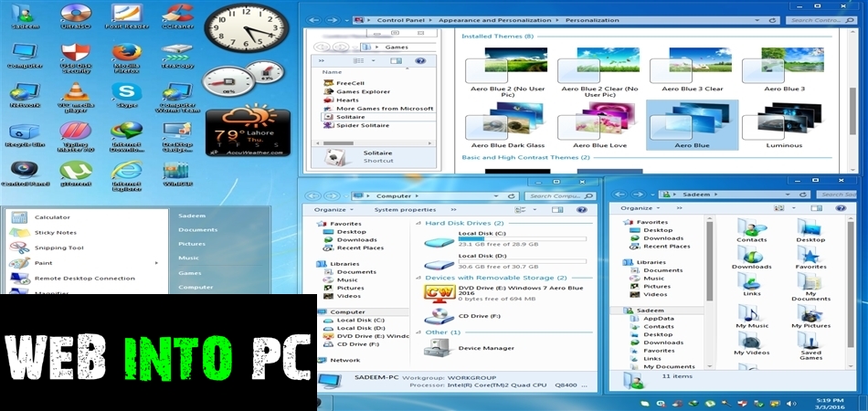The height and width of the screenshot is (411, 868).
Task: Click Appearance and Personalization breadcrumb
Action: [x=495, y=20]
